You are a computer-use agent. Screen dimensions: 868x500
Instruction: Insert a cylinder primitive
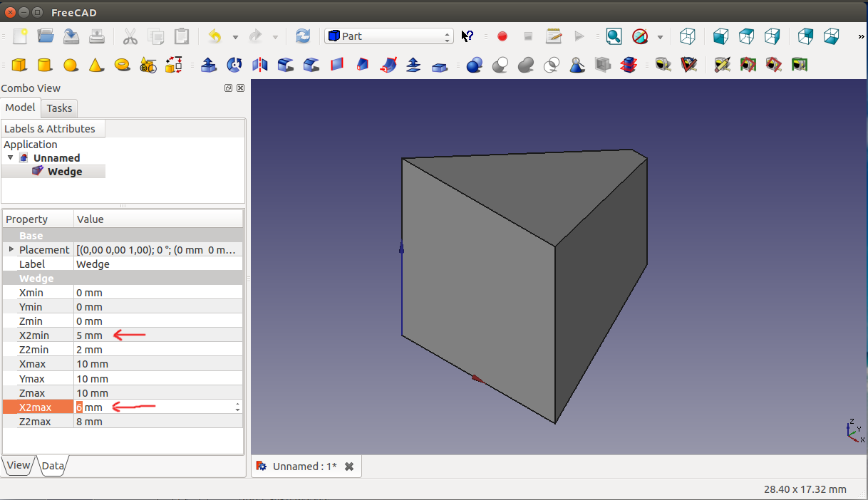(44, 66)
